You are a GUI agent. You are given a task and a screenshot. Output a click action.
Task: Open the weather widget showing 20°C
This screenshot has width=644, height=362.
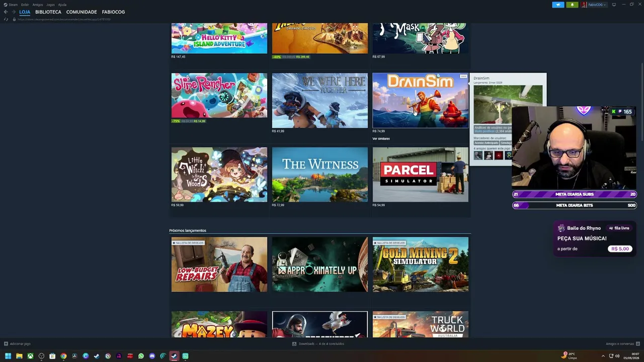pyautogui.click(x=569, y=356)
